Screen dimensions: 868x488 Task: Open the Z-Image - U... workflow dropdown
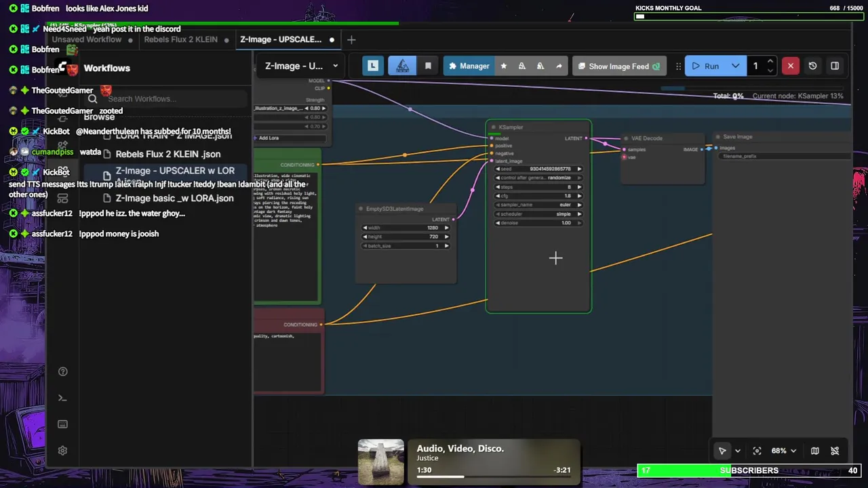(x=300, y=66)
